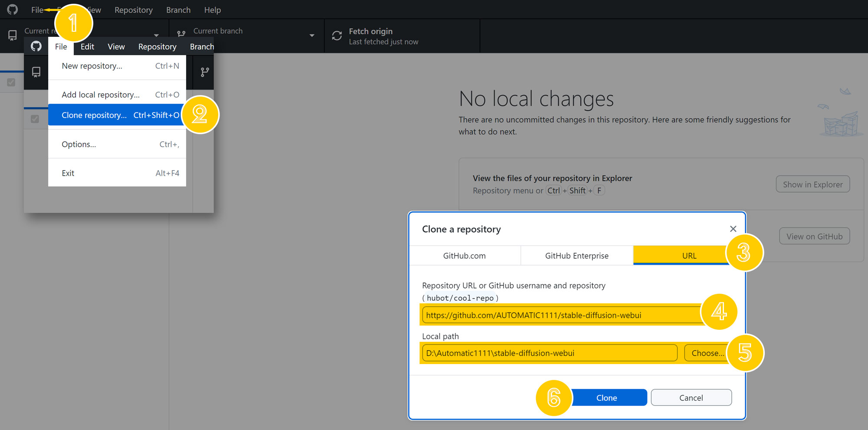
Task: Click inset repository computer icon
Action: pyautogui.click(x=36, y=72)
